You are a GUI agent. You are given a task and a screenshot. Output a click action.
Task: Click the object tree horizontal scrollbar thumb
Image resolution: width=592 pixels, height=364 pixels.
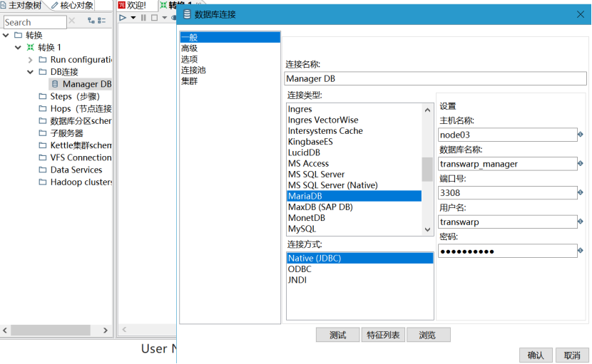point(51,330)
